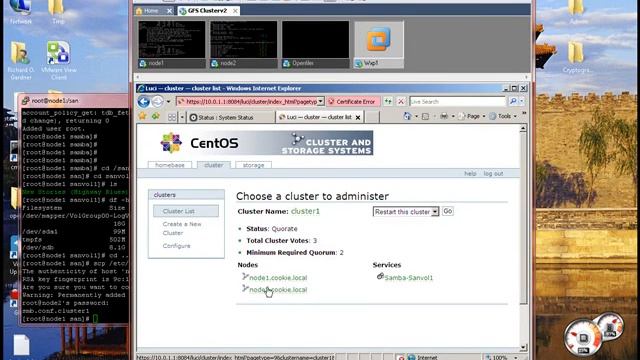Click the zoom level 100% dropdown in status bar
640x360 pixels.
[502, 357]
